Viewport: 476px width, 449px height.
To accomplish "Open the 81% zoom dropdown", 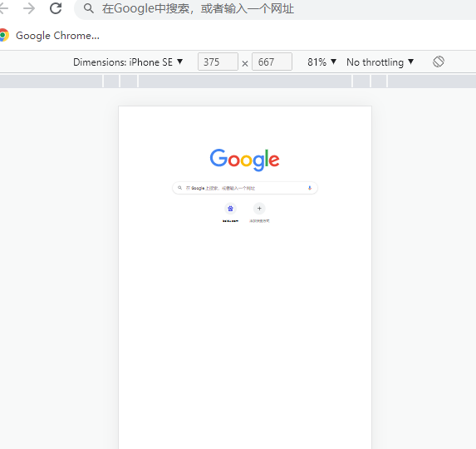I will pos(322,62).
